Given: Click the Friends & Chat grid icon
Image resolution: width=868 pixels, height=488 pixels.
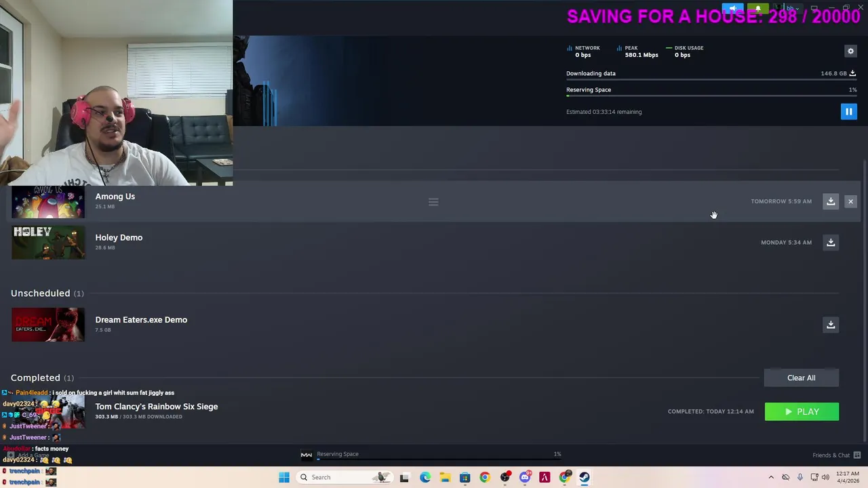Looking at the screenshot, I should point(857,455).
